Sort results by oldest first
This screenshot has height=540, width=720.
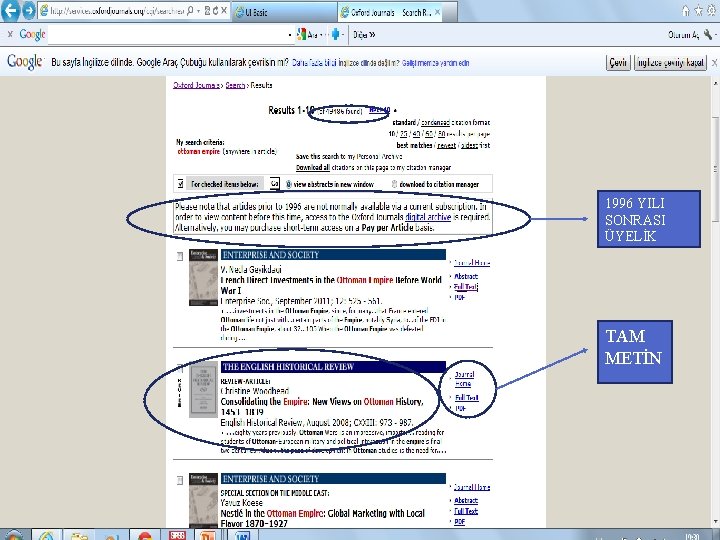click(x=469, y=146)
